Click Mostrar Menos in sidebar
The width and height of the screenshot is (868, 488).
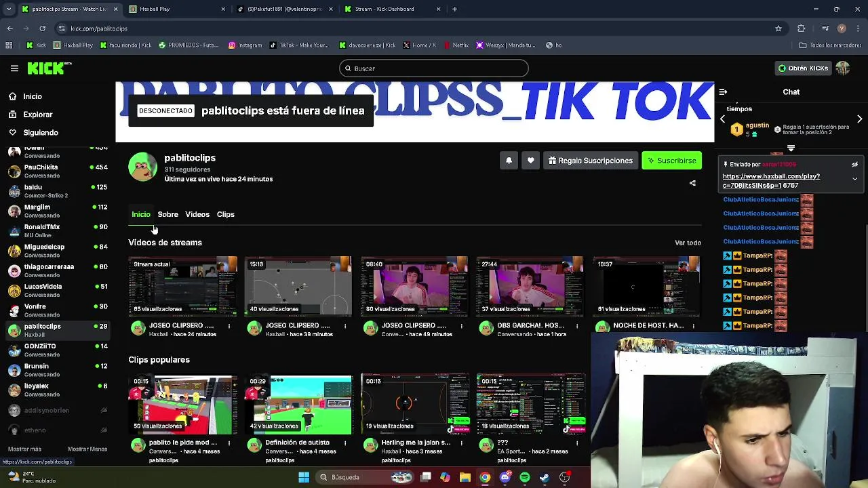[87, 449]
